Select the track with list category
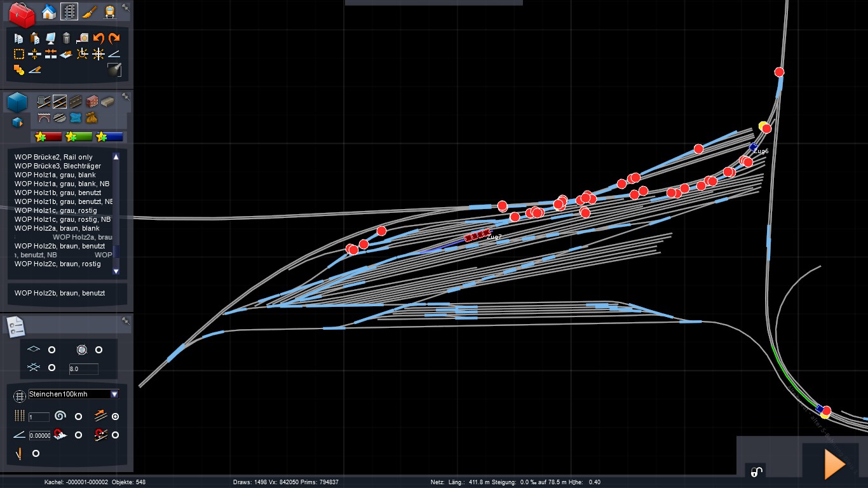The height and width of the screenshot is (488, 868). [x=44, y=102]
